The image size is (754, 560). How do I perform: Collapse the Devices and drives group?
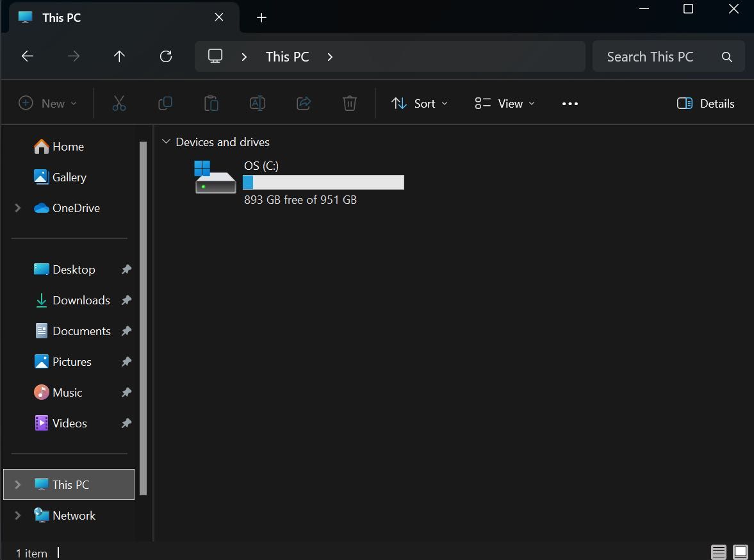coord(166,142)
